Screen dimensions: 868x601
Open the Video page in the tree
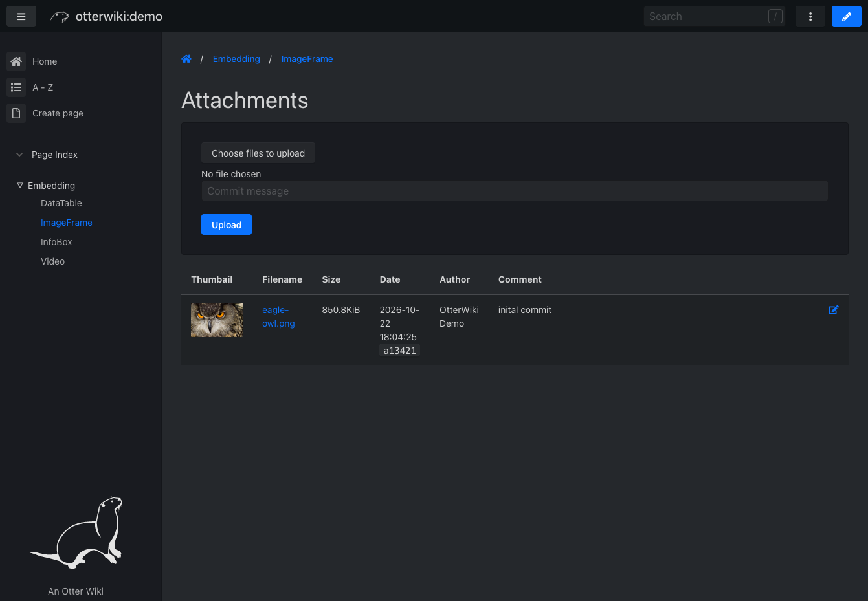pyautogui.click(x=52, y=261)
